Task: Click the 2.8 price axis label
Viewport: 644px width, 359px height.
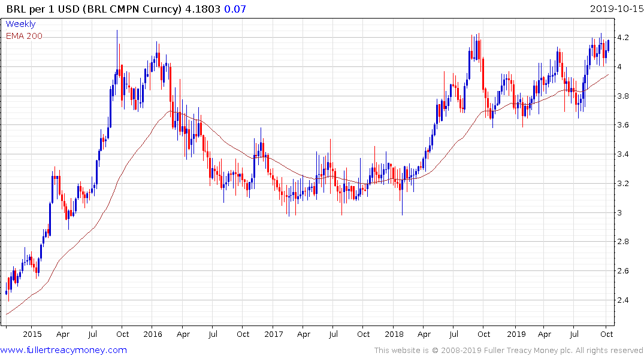Action: pos(623,242)
